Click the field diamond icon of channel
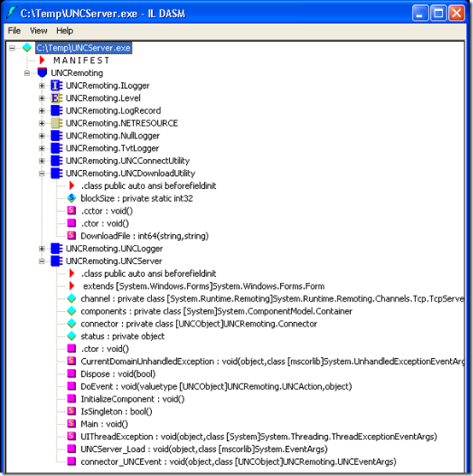This screenshot has width=473, height=476. [72, 298]
